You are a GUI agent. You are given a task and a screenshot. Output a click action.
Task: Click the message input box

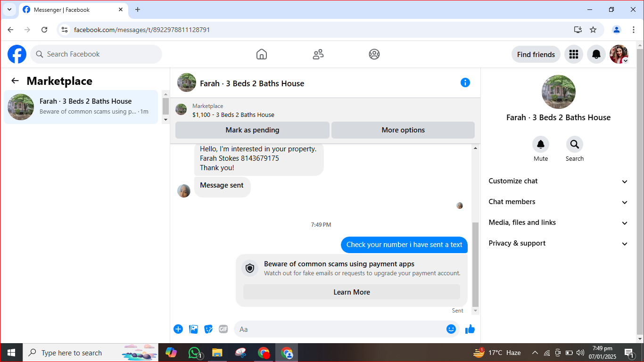(347, 329)
